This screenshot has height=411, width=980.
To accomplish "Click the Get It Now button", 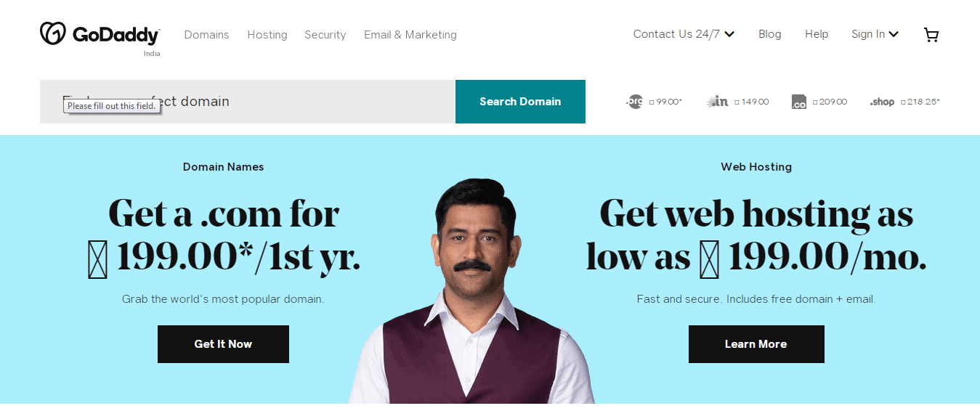I will pyautogui.click(x=223, y=344).
